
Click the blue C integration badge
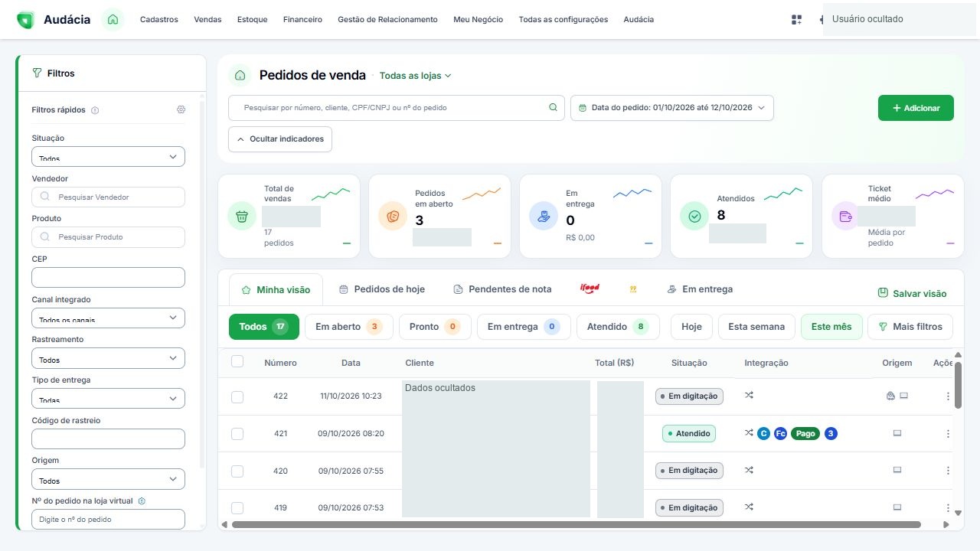coord(763,433)
